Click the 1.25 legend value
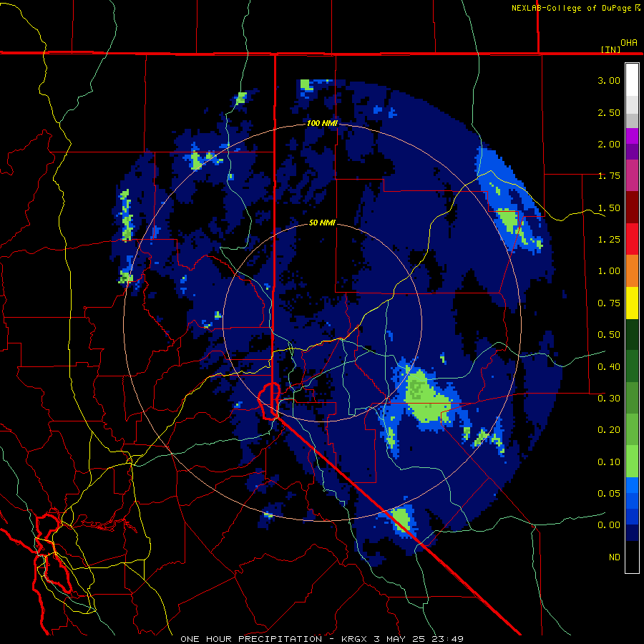Screen dimensions: 644x644 [609, 240]
